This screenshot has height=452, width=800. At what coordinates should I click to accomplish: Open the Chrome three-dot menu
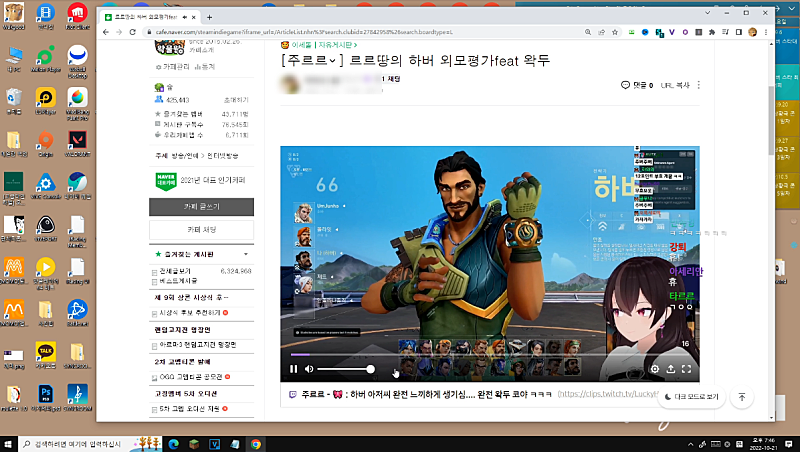(766, 32)
